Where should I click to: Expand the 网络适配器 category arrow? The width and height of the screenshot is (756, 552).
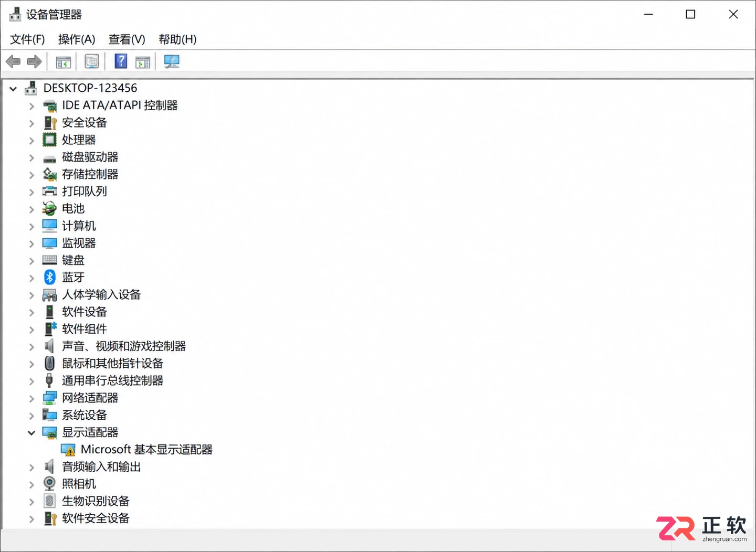pyautogui.click(x=31, y=399)
